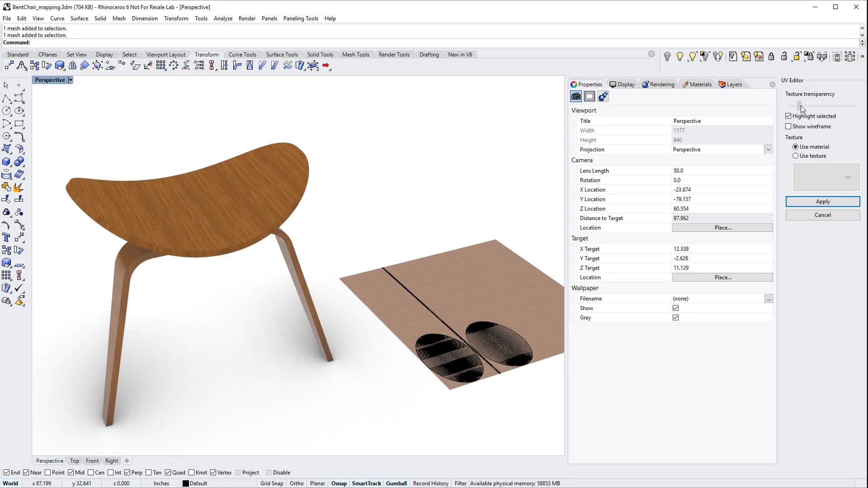The height and width of the screenshot is (488, 868).
Task: Click the Hide Objects lightbulb icon
Action: pos(667,56)
